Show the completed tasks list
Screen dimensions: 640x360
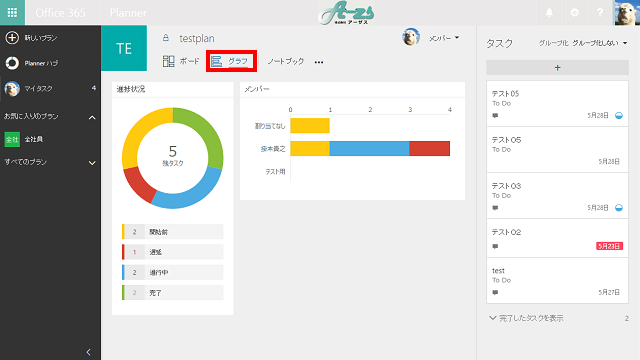click(527, 318)
